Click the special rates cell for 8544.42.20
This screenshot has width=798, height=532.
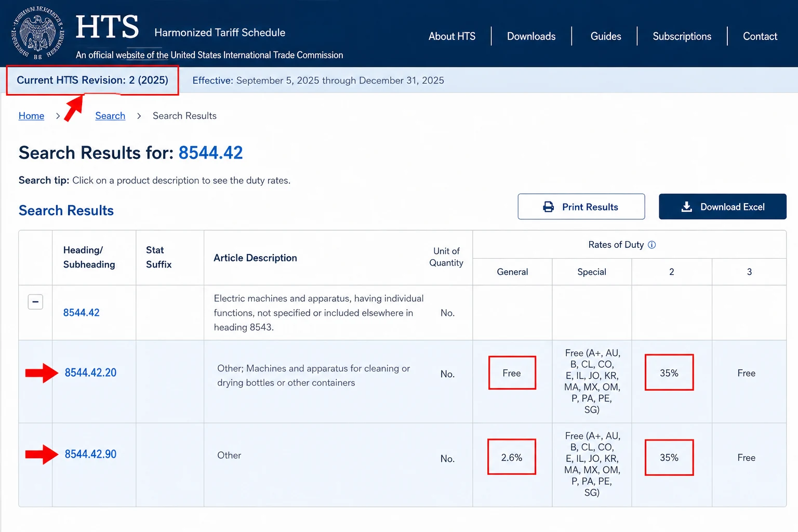(592, 381)
